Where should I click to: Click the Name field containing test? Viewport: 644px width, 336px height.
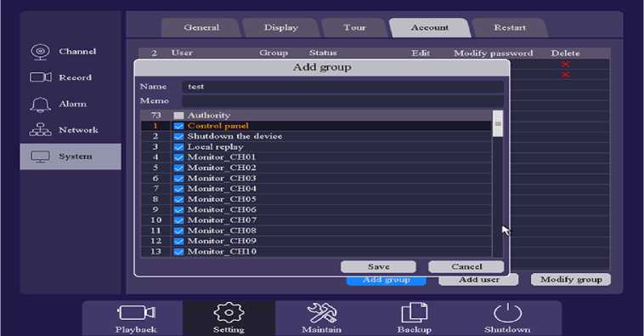342,87
